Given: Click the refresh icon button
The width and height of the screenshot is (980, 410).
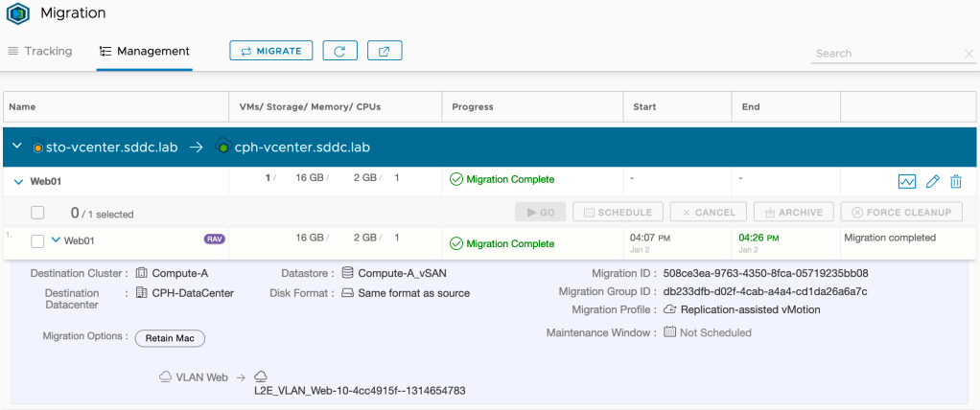Looking at the screenshot, I should pyautogui.click(x=339, y=51).
